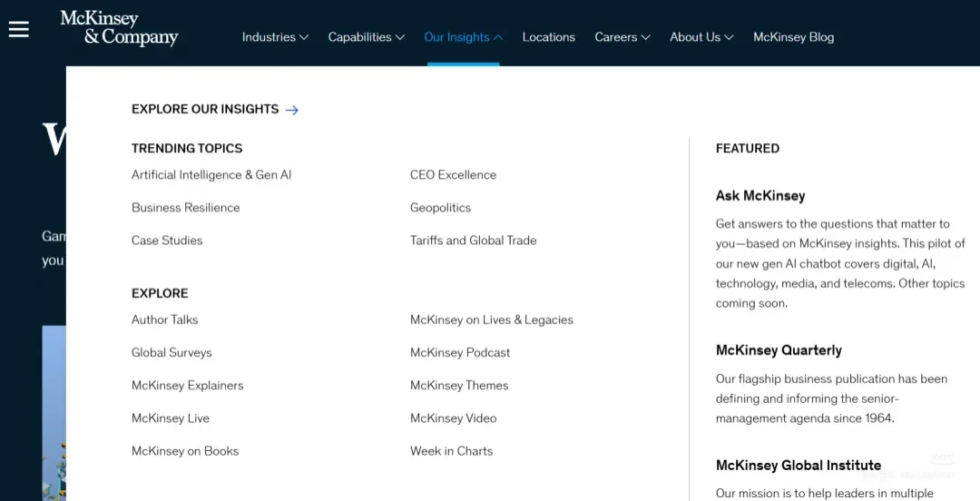Open McKinsey Blog from the navigation bar
Screen dimensions: 980x501
794,37
